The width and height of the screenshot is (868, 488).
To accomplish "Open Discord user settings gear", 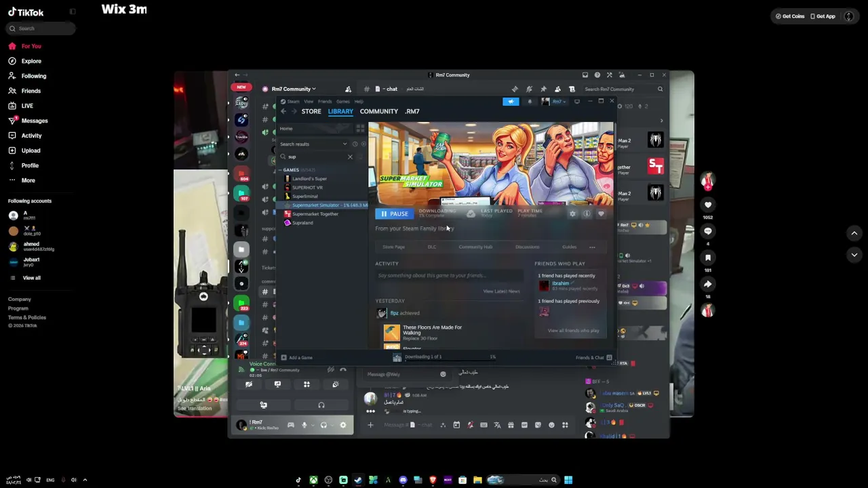I will pyautogui.click(x=342, y=425).
